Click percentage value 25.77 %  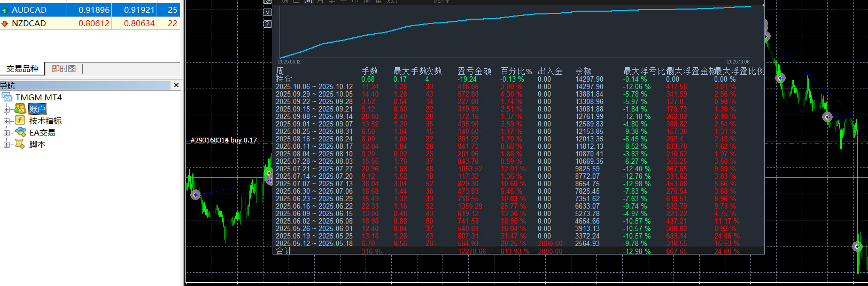[x=513, y=206]
